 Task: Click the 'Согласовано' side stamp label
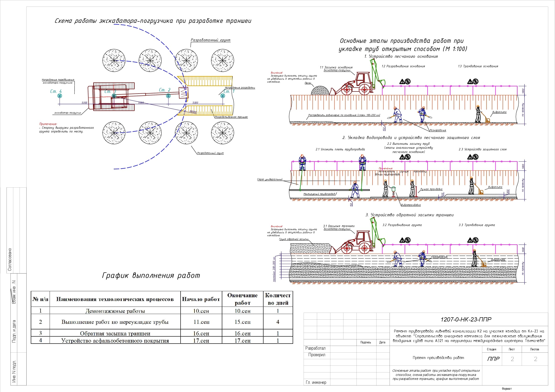pyautogui.click(x=10, y=259)
